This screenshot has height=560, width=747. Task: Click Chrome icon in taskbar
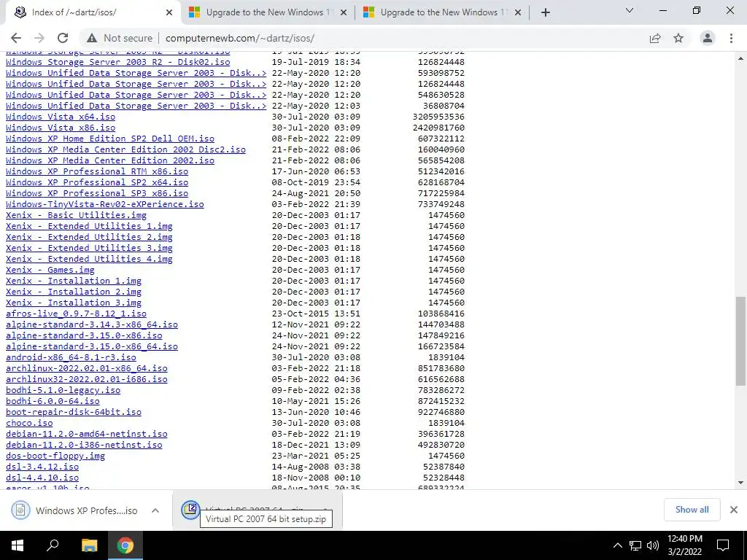125,545
